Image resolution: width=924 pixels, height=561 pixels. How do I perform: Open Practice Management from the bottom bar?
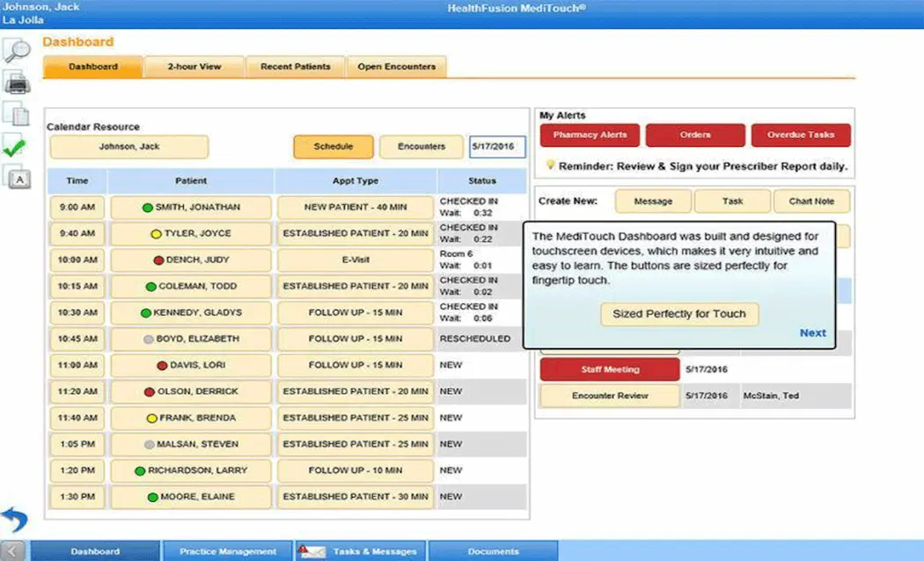(x=227, y=550)
